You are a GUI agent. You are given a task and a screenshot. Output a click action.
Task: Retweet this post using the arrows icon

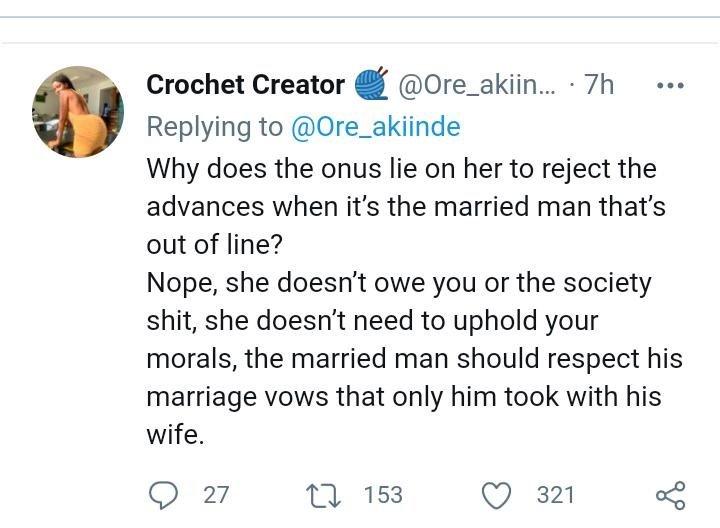coord(325,494)
